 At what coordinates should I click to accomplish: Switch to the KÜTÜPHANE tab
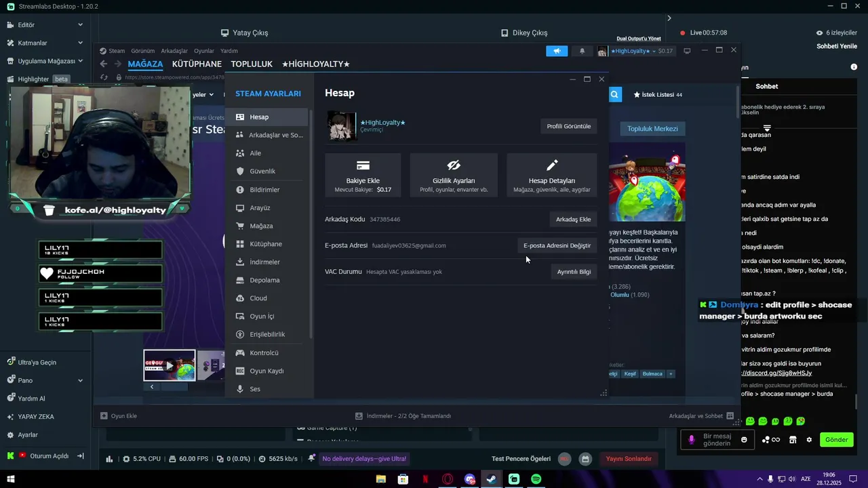coord(197,64)
